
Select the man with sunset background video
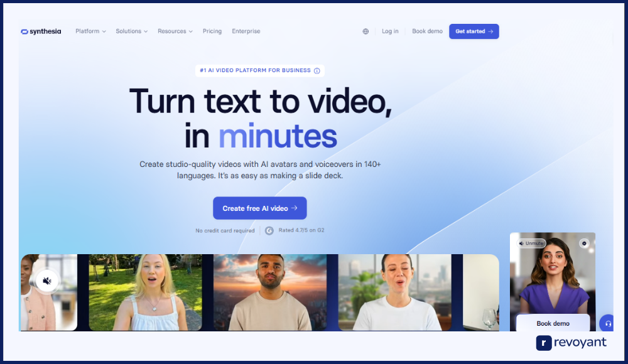[x=270, y=292]
